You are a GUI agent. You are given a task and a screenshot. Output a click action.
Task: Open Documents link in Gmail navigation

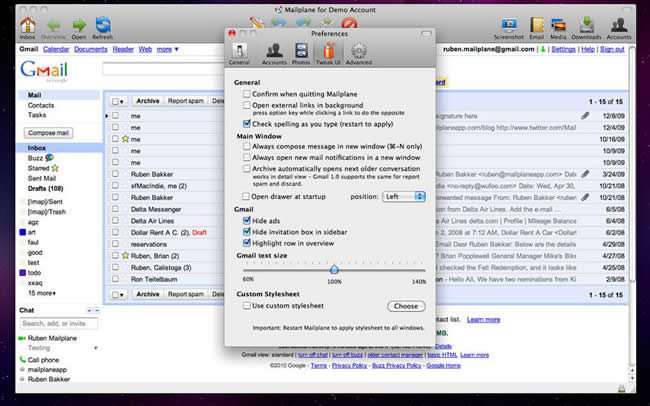(91, 49)
